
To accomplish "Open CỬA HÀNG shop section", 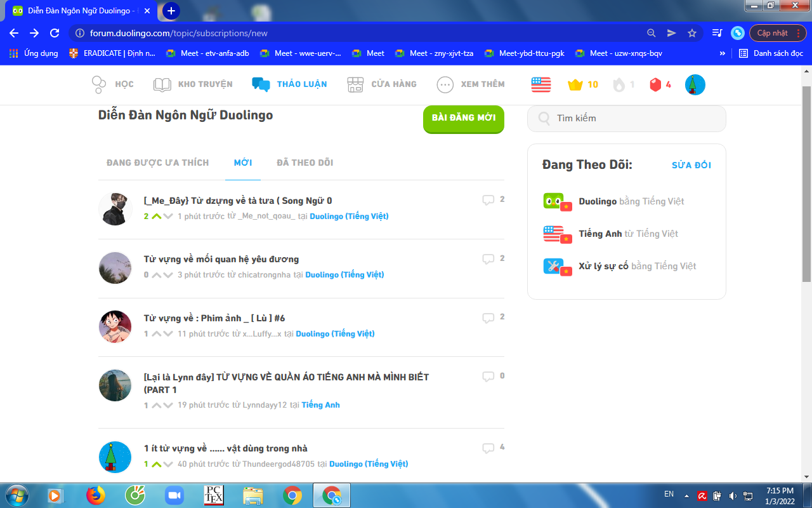I will [382, 84].
